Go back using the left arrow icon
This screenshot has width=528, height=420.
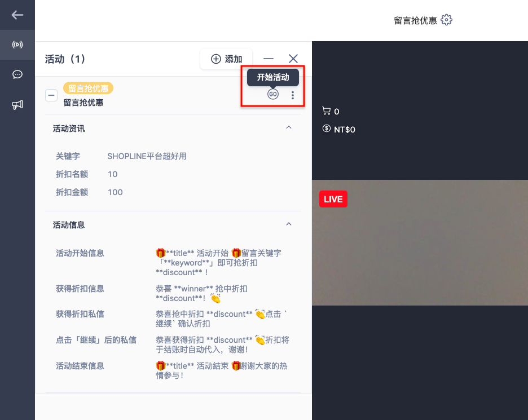(x=17, y=15)
